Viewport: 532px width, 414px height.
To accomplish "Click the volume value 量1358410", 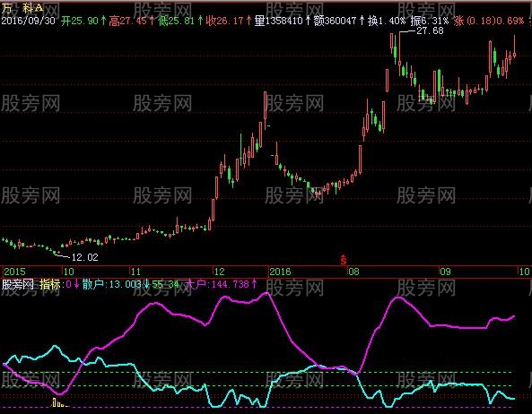I will point(283,21).
